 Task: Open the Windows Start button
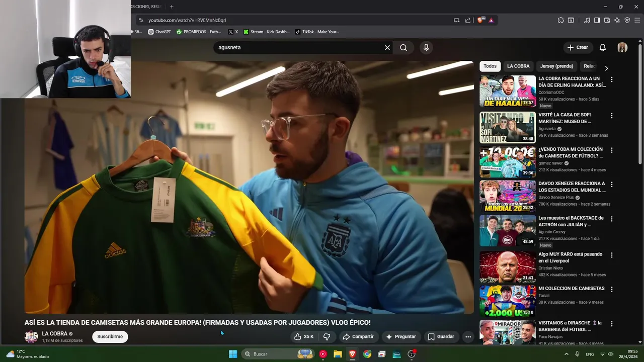(233, 354)
